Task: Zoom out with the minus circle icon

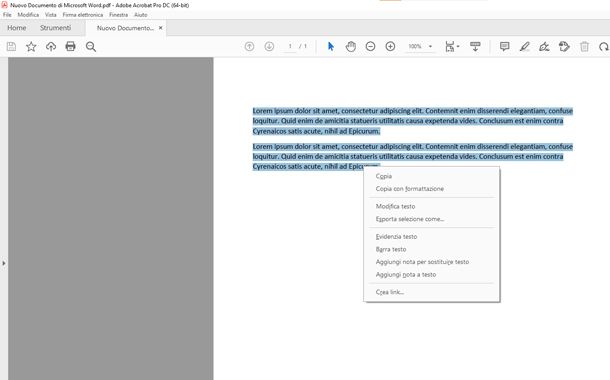Action: coord(370,47)
